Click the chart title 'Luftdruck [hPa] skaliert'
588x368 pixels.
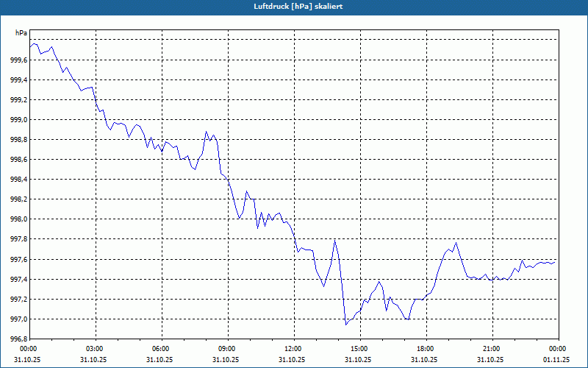point(298,7)
